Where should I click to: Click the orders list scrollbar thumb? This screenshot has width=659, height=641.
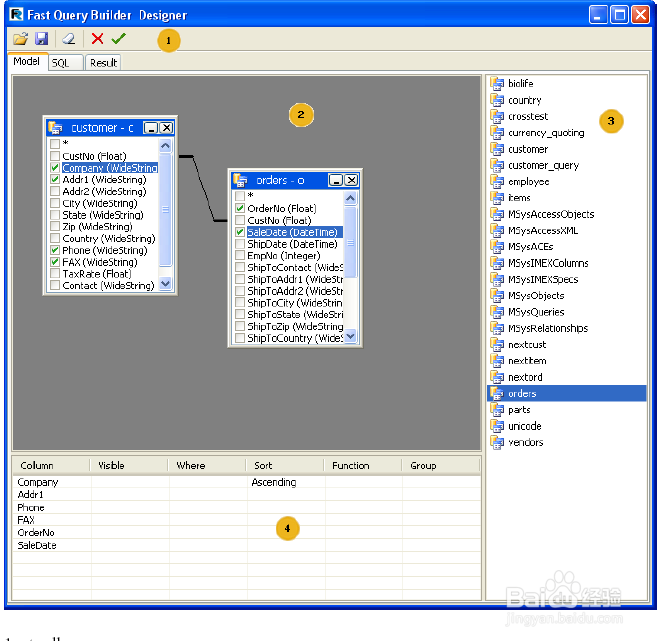coord(350,243)
